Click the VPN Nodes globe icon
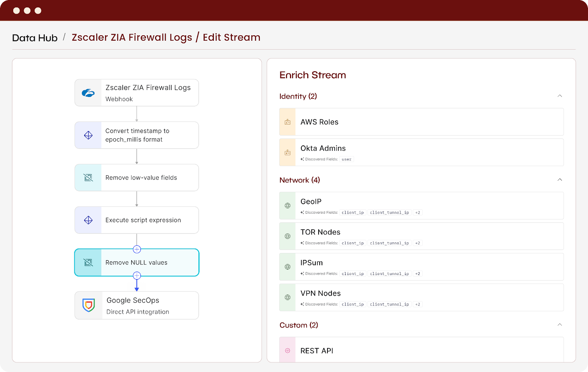The height and width of the screenshot is (372, 588). click(288, 297)
